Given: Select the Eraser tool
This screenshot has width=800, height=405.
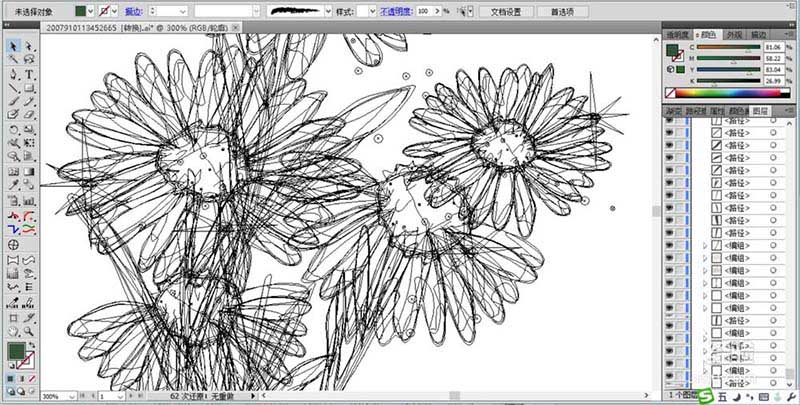Looking at the screenshot, I should [x=29, y=115].
